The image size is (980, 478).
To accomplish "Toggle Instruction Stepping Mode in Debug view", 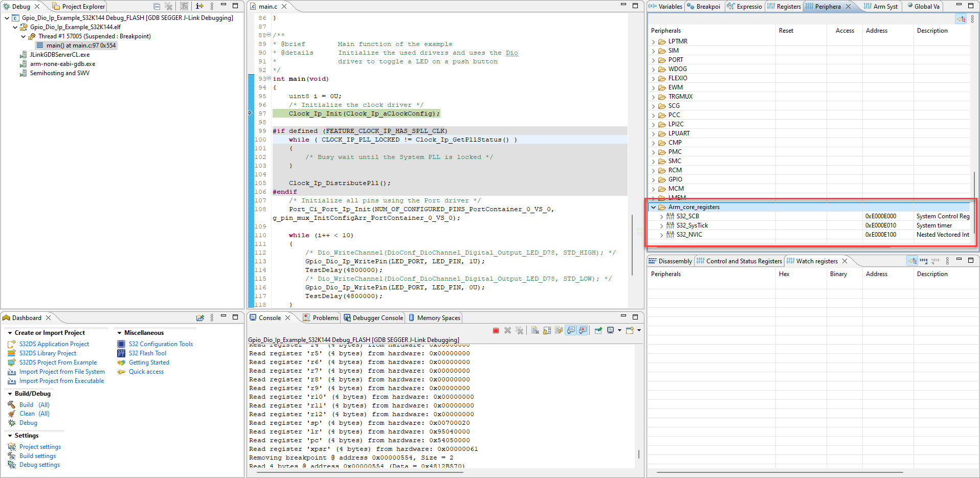I will point(199,6).
